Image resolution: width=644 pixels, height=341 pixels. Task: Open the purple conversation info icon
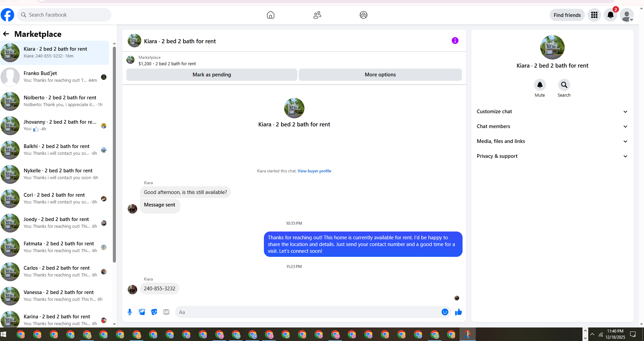455,41
